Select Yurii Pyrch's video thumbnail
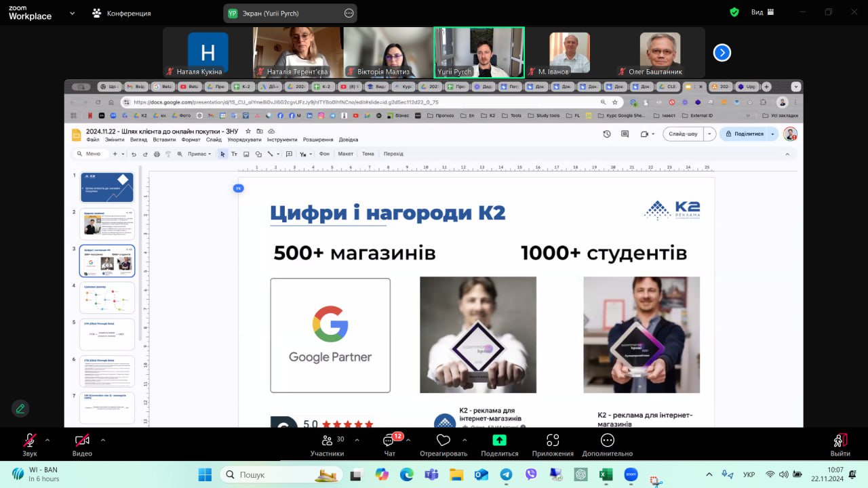Viewport: 868px width, 488px height. [479, 52]
